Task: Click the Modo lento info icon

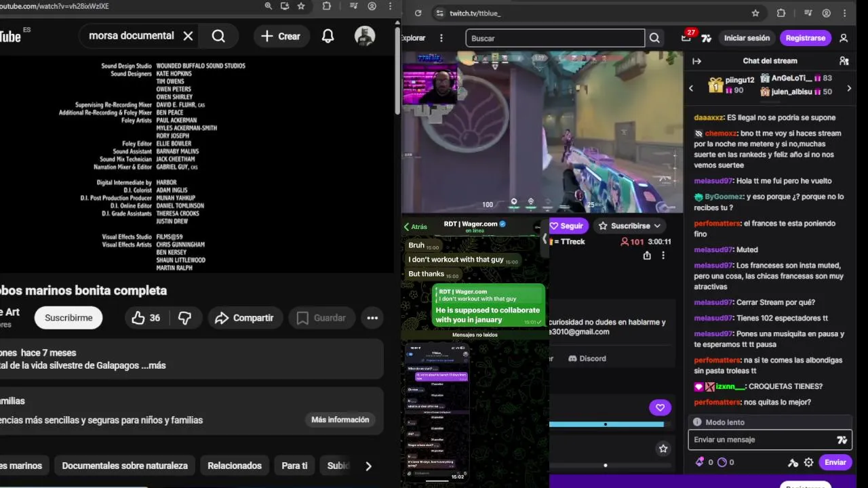Action: coord(696,422)
